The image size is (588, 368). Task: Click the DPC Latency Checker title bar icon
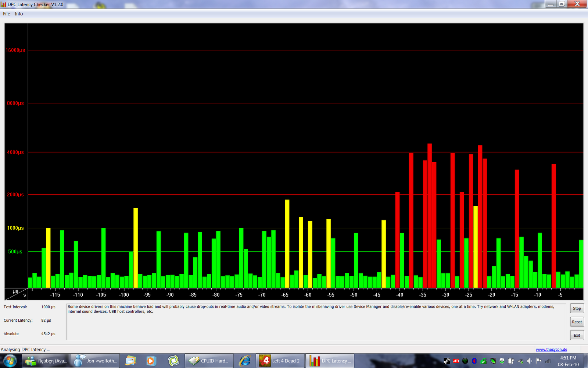click(x=4, y=4)
